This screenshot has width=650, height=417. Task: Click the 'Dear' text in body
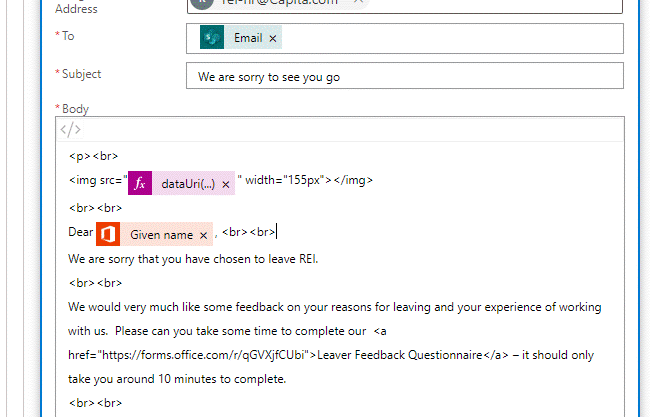(81, 233)
